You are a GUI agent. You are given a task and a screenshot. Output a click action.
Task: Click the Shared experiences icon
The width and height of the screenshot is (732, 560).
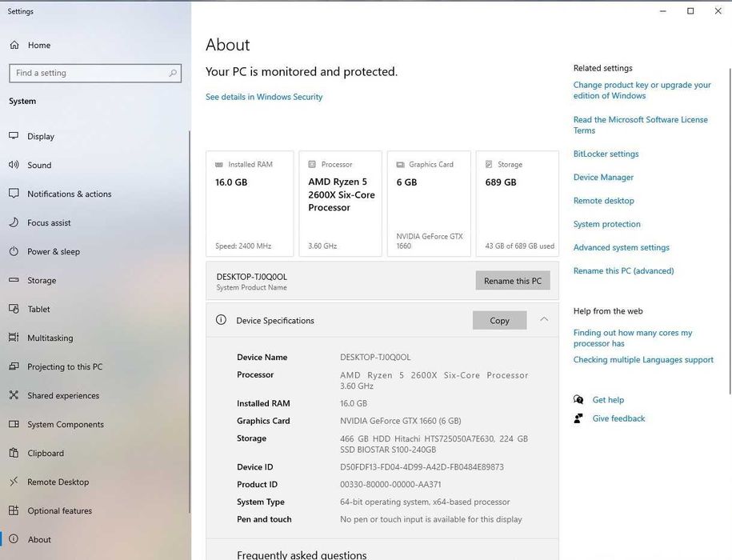tap(14, 395)
